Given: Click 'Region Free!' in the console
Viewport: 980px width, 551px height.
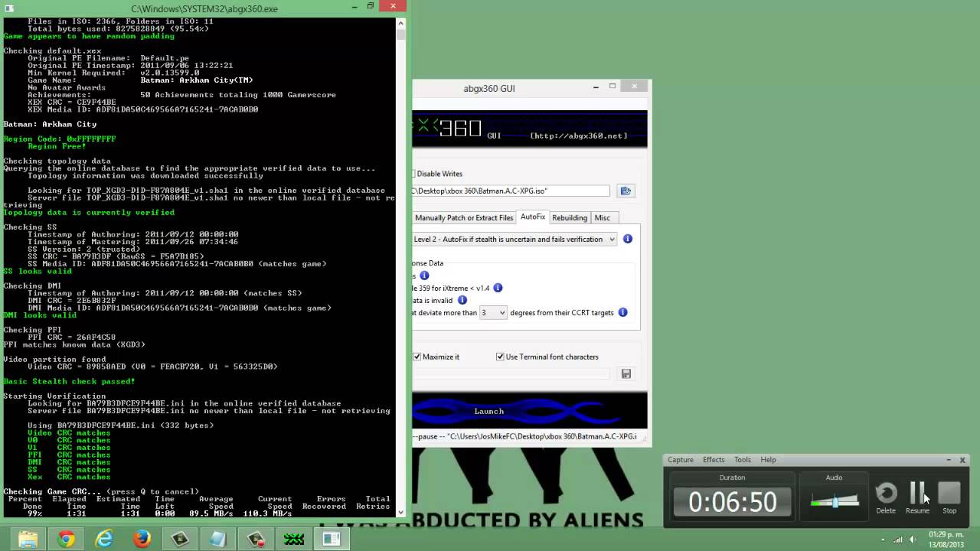Looking at the screenshot, I should click(57, 146).
